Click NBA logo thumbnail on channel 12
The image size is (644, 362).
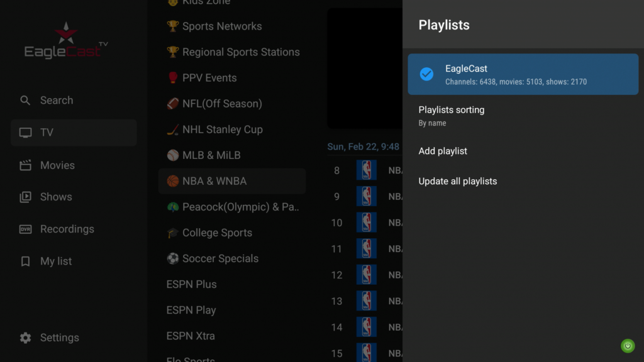[x=366, y=275]
